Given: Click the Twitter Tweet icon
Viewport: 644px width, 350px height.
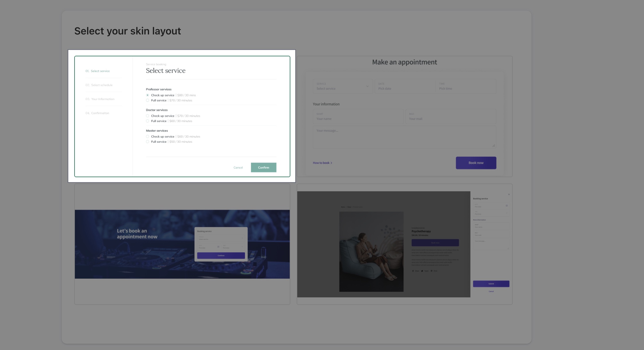Looking at the screenshot, I should point(422,271).
